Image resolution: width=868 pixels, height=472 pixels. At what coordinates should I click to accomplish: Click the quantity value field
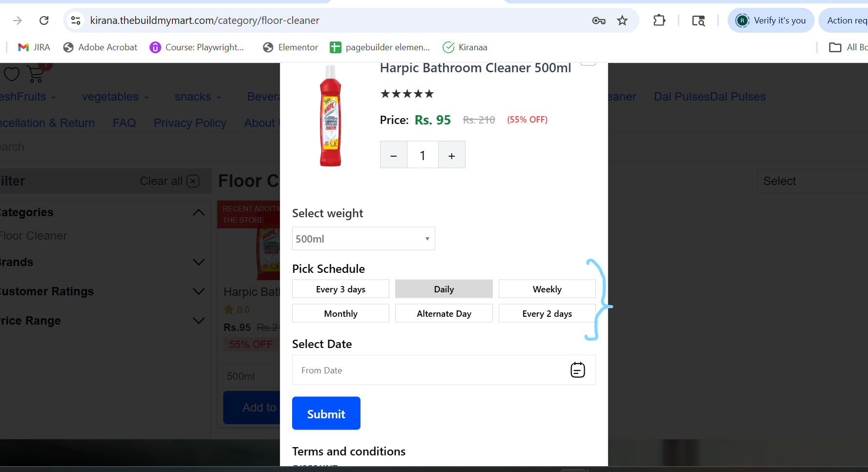click(x=423, y=155)
